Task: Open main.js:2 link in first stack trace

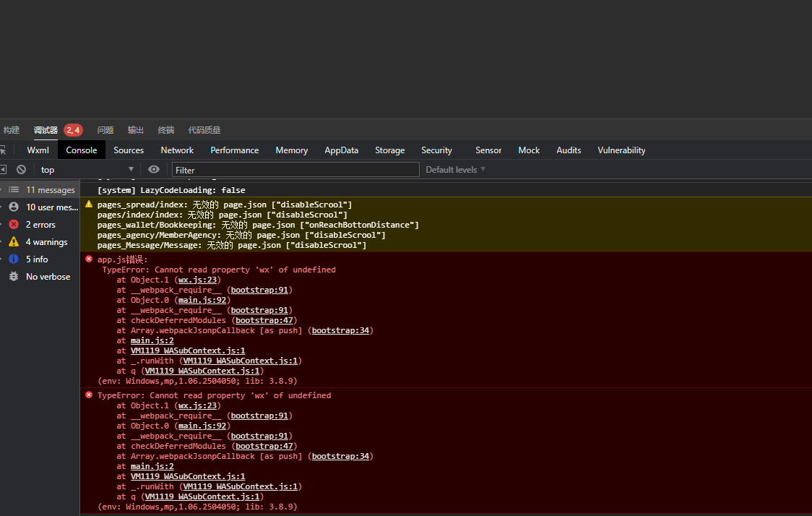Action: click(x=152, y=340)
